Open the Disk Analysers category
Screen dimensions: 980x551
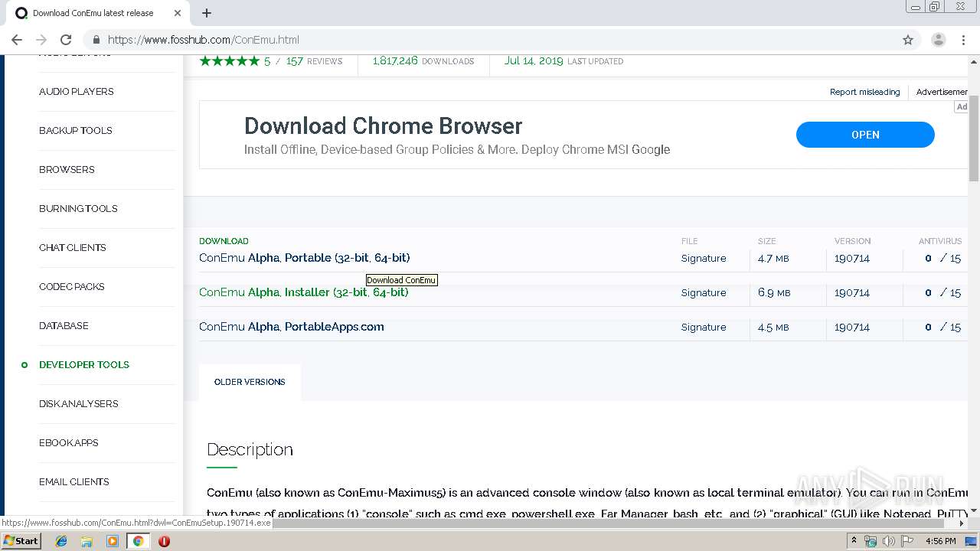78,404
